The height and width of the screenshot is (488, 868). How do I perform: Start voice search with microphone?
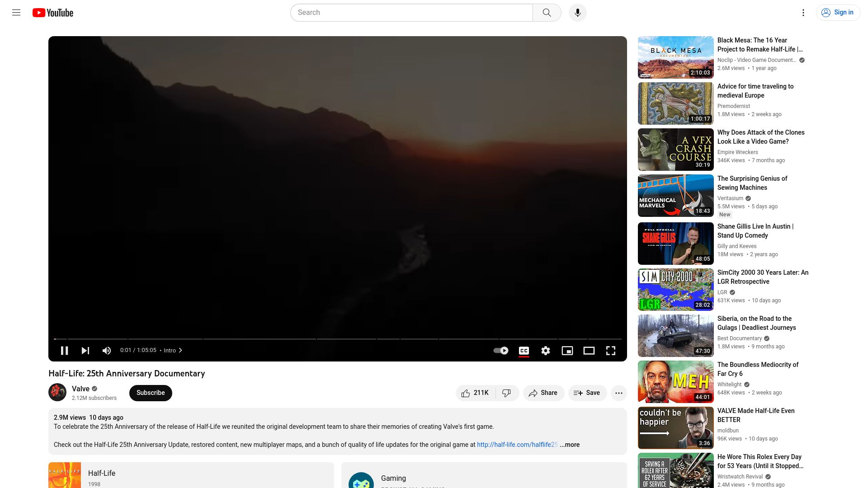[578, 13]
